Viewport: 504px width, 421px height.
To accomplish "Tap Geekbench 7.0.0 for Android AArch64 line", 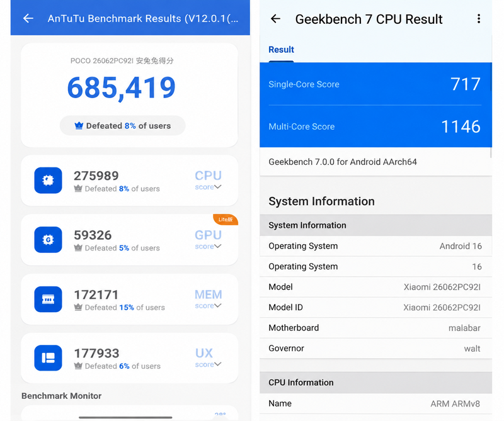I will pyautogui.click(x=343, y=162).
